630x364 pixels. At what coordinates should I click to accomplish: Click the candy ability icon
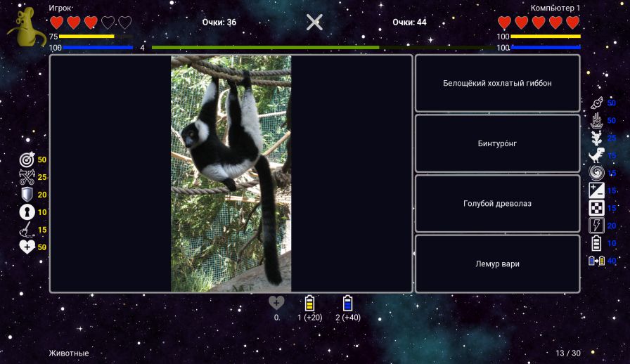pyautogui.click(x=596, y=103)
